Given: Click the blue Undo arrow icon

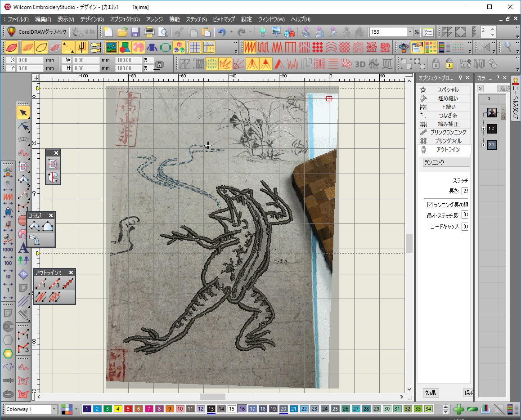Looking at the screenshot, I should coord(222,32).
